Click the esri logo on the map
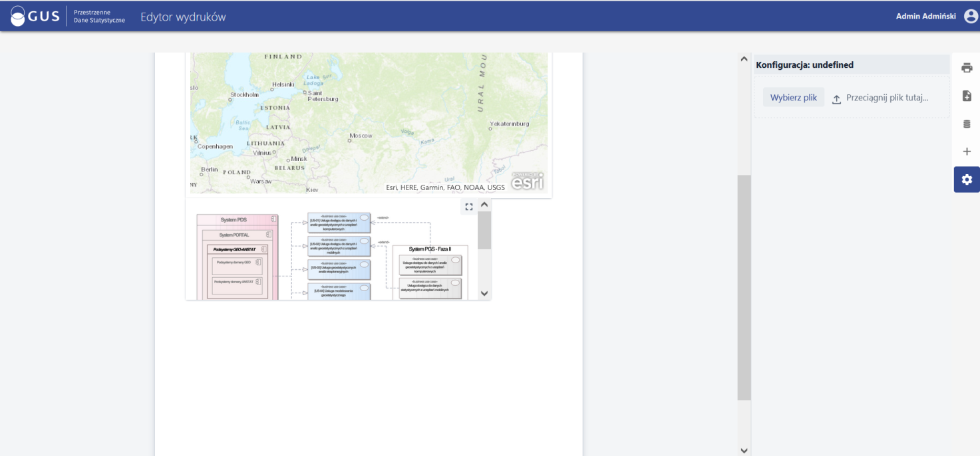This screenshot has width=980, height=456. (x=527, y=181)
